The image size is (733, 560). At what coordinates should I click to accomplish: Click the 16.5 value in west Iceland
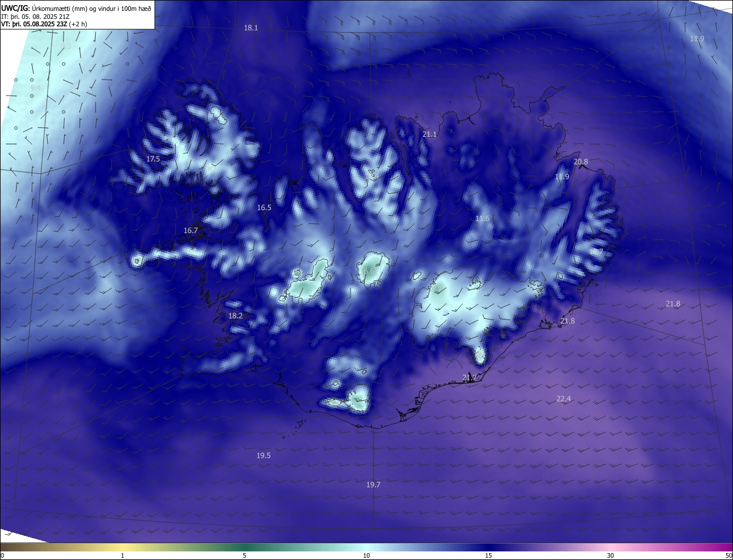[264, 208]
